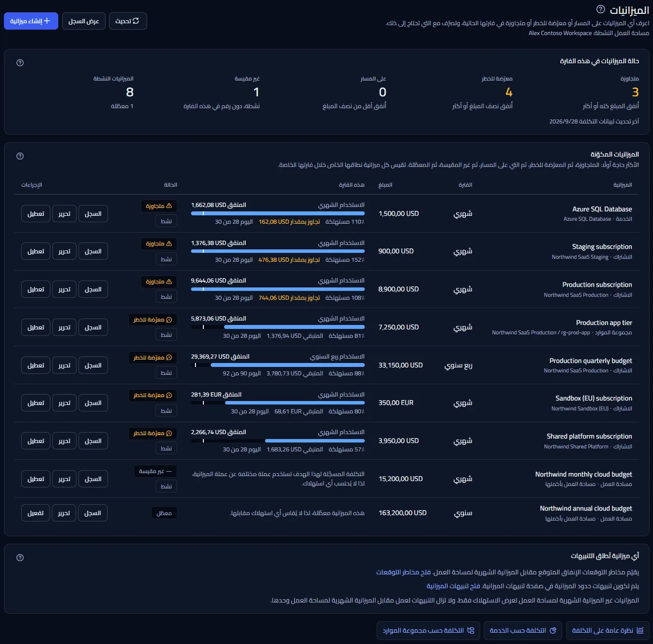This screenshot has height=644, width=653.
Task: Click تحرير for Northwind monthly cloud budget
Action: pyautogui.click(x=65, y=479)
